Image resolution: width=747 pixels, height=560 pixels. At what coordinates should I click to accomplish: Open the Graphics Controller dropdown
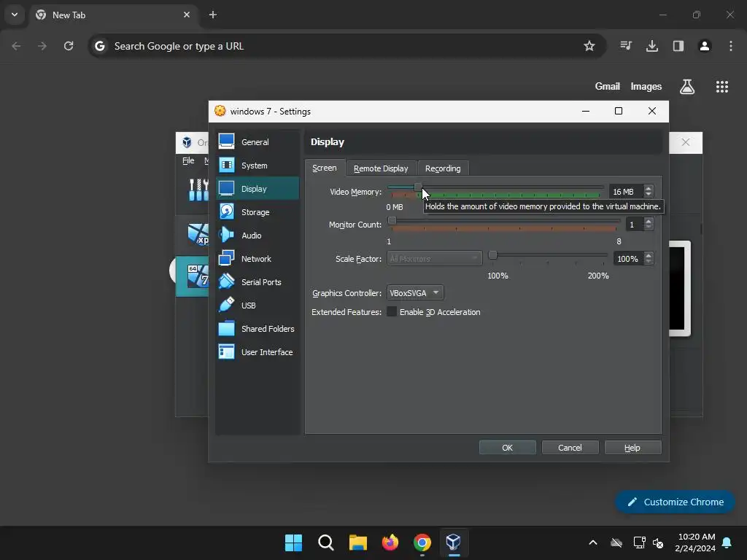[x=415, y=293]
